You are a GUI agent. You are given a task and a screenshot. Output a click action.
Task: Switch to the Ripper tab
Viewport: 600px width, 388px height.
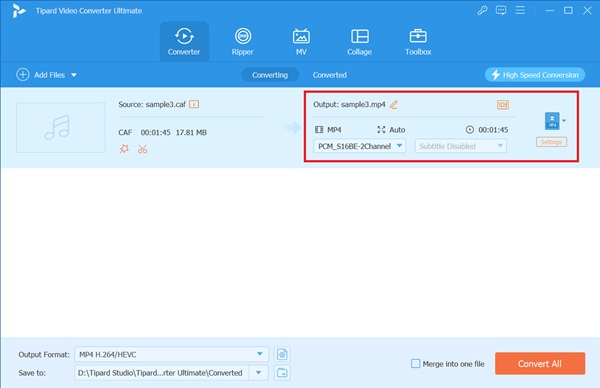click(x=243, y=41)
